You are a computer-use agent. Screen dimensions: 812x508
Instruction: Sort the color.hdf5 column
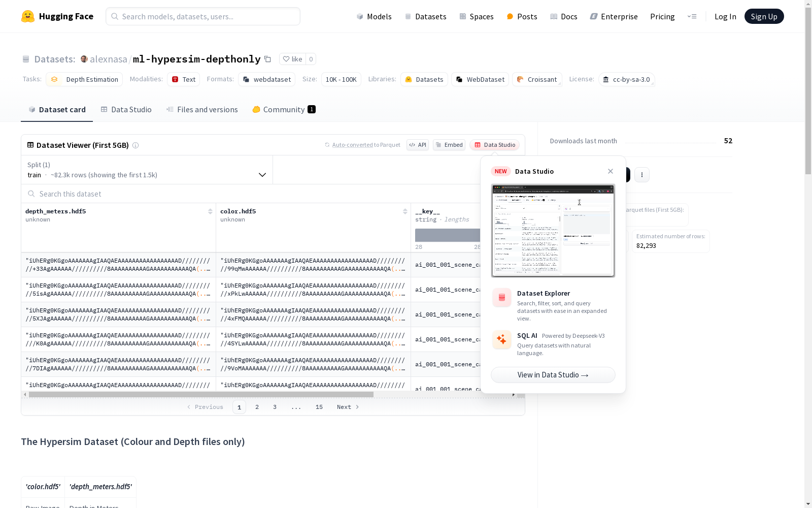[405, 211]
